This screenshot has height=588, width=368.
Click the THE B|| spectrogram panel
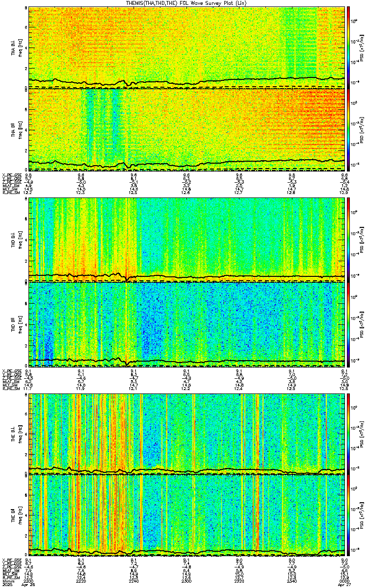tap(187, 515)
